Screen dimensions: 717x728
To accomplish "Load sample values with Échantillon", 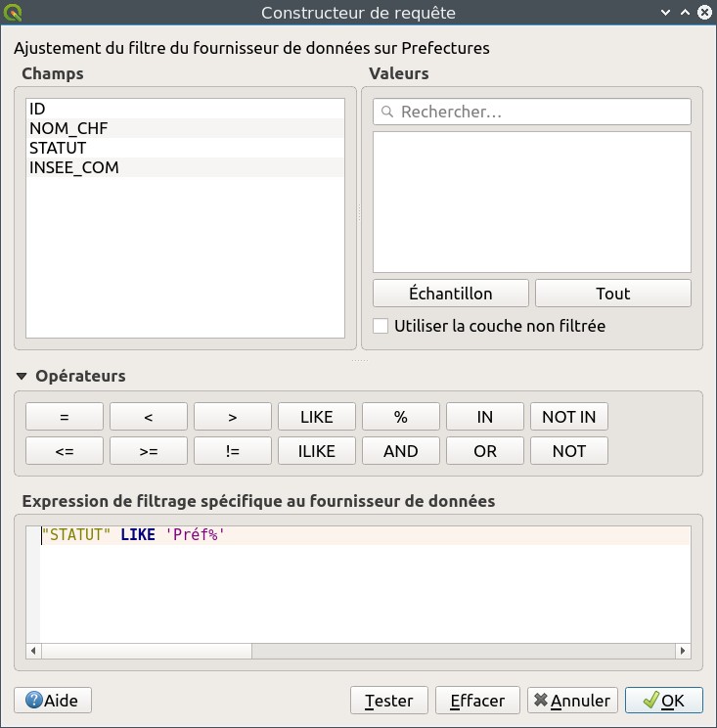I will (451, 293).
